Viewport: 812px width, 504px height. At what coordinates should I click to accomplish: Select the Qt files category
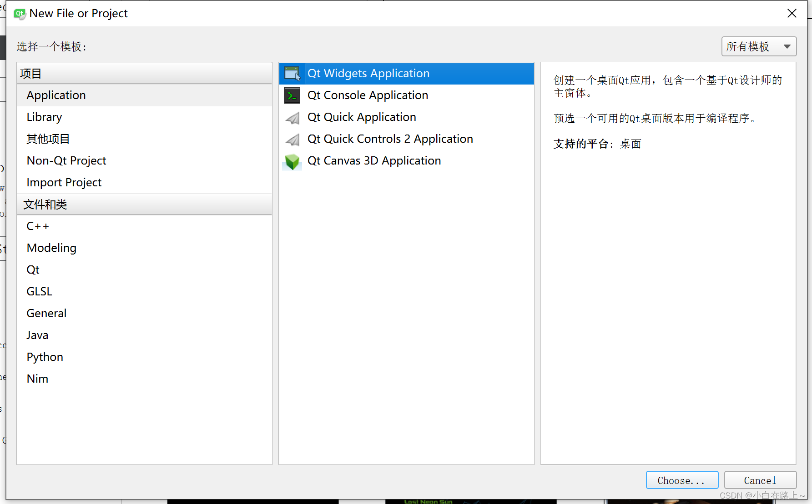point(144,270)
